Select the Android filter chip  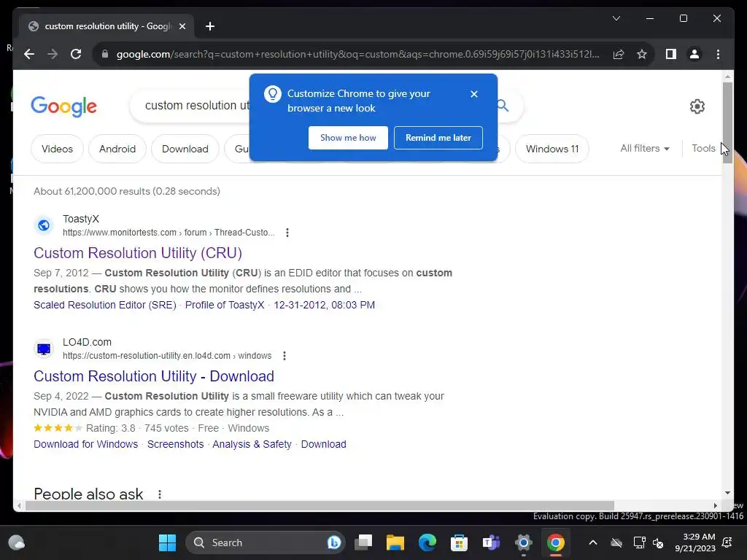[x=117, y=149]
